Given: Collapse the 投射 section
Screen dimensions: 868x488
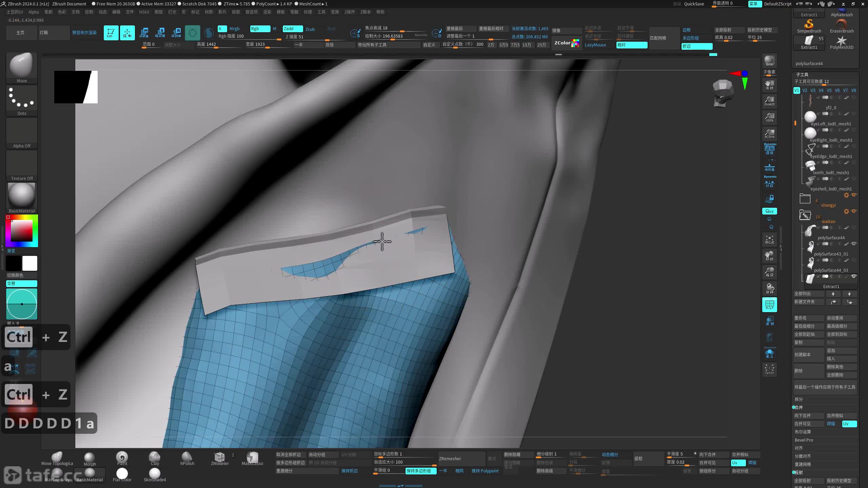Looking at the screenshot, I should point(798,472).
